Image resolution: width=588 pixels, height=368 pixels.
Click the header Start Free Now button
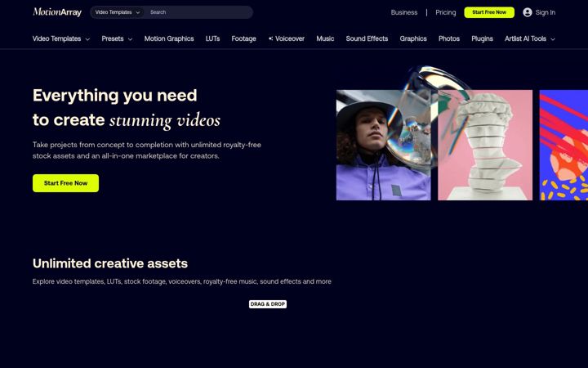(489, 12)
